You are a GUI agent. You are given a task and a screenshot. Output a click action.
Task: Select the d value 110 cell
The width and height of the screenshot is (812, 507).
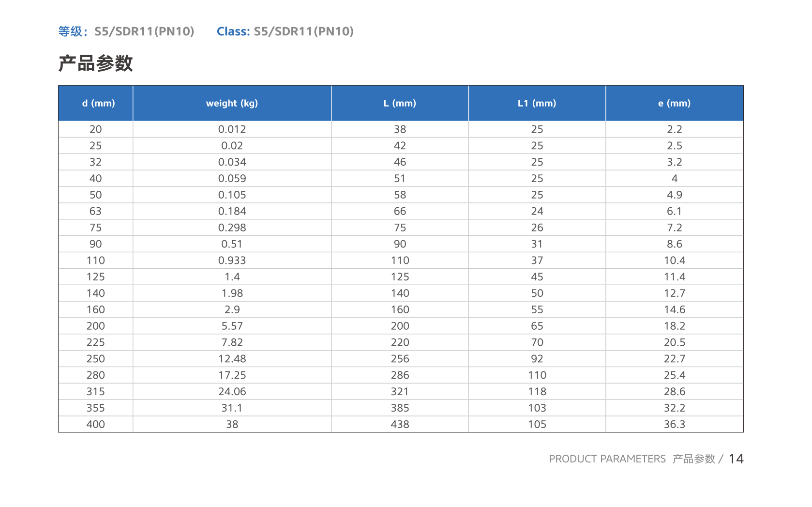point(96,261)
